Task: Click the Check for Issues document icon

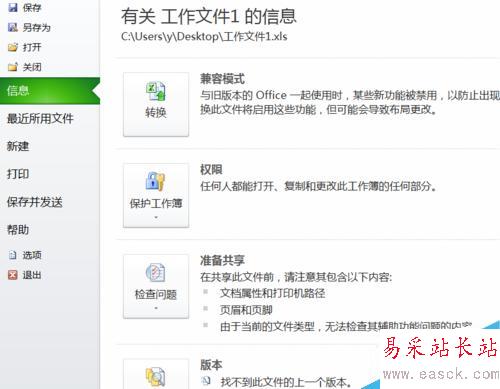Action: tap(155, 273)
